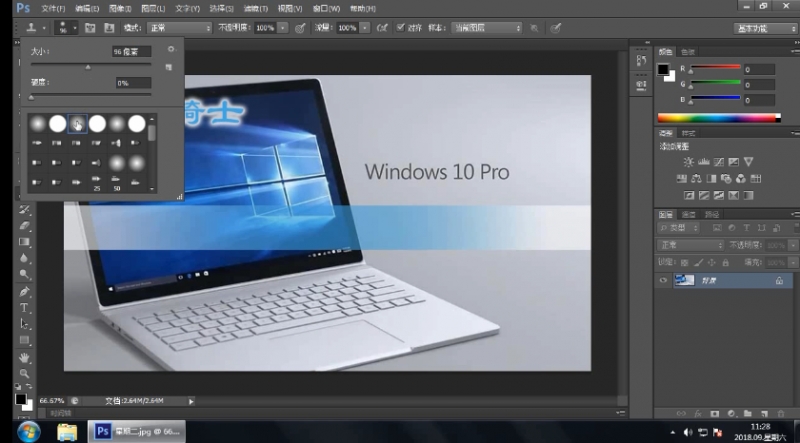Click the brush size 96 像素 field
Screen dimensions: 800x443
coord(132,52)
